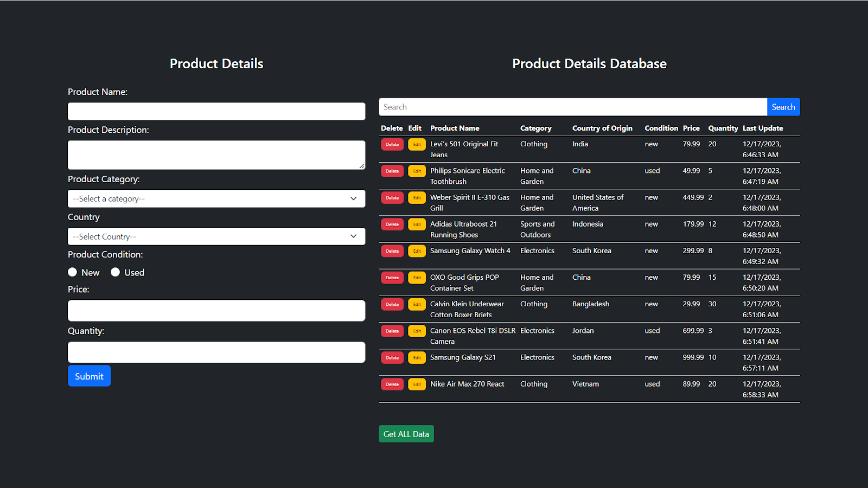Delete the Samsung Galaxy Watch 4 row
The image size is (868, 488).
(x=392, y=251)
